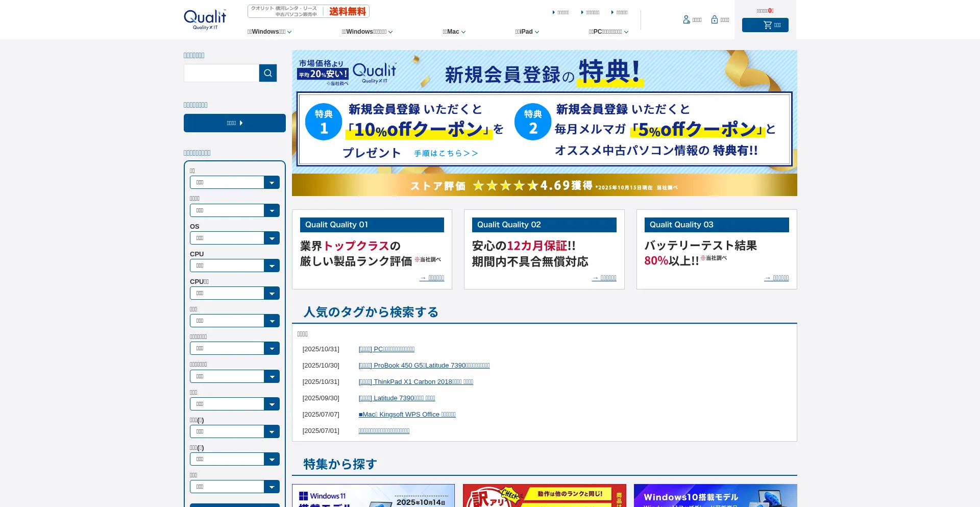Open the Windows10 model feature banner
The image size is (980, 507).
tap(715, 495)
